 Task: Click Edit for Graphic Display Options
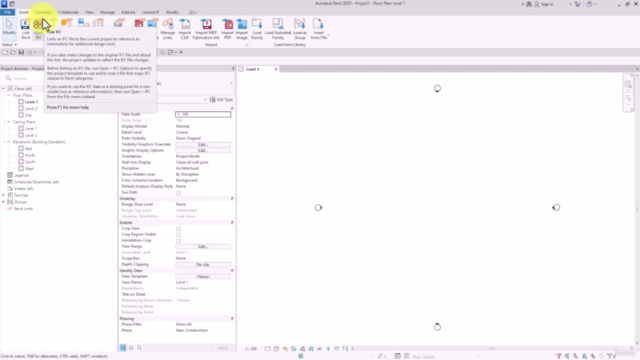point(203,151)
